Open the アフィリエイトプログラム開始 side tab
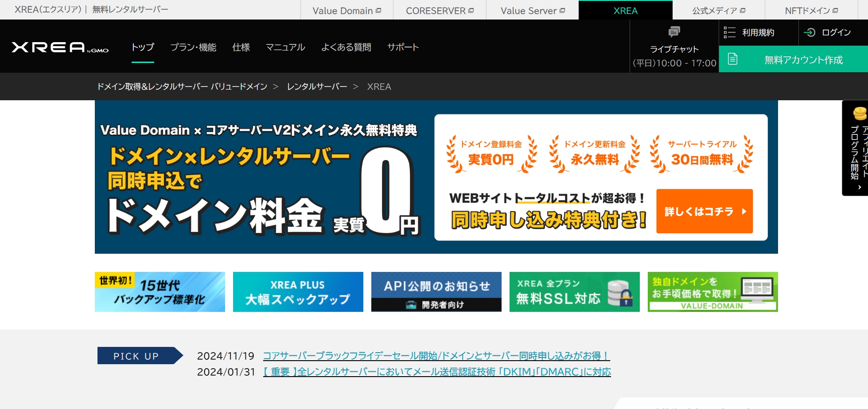This screenshot has height=409, width=868. (855, 148)
